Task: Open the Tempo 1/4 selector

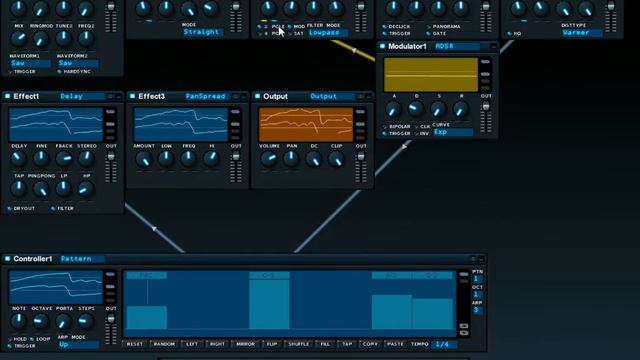Action: coord(445,344)
